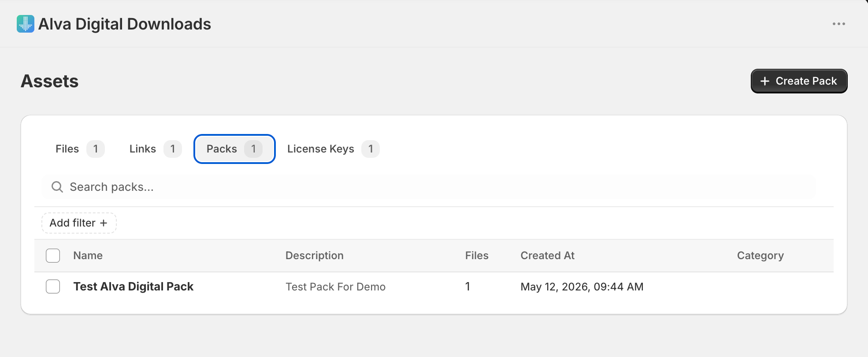Click the Create Pack button
This screenshot has width=868, height=357.
point(799,81)
